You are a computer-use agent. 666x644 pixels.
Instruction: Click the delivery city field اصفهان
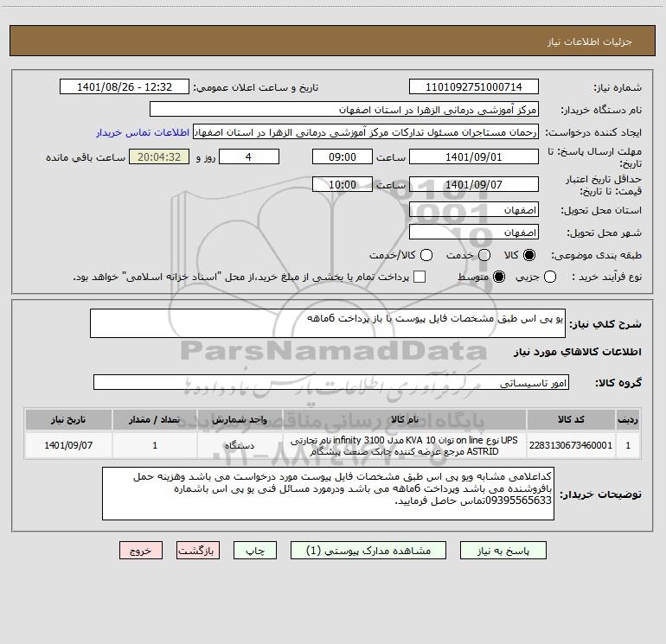(474, 233)
